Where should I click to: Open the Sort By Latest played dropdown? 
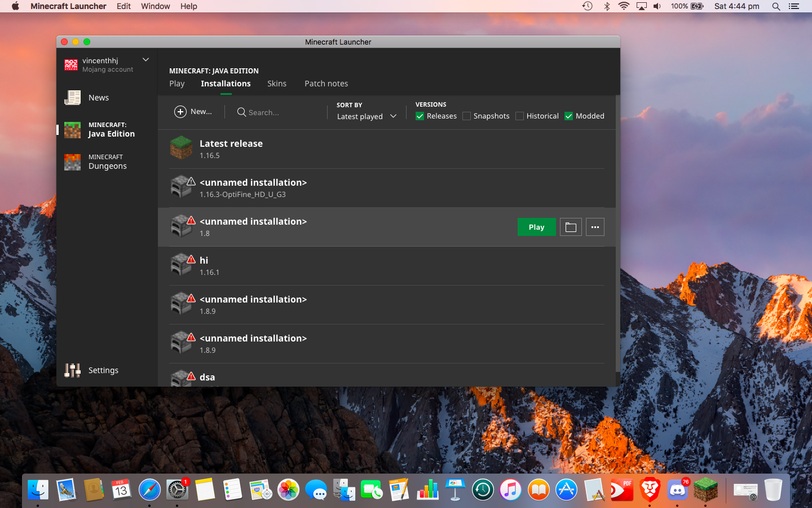click(367, 116)
